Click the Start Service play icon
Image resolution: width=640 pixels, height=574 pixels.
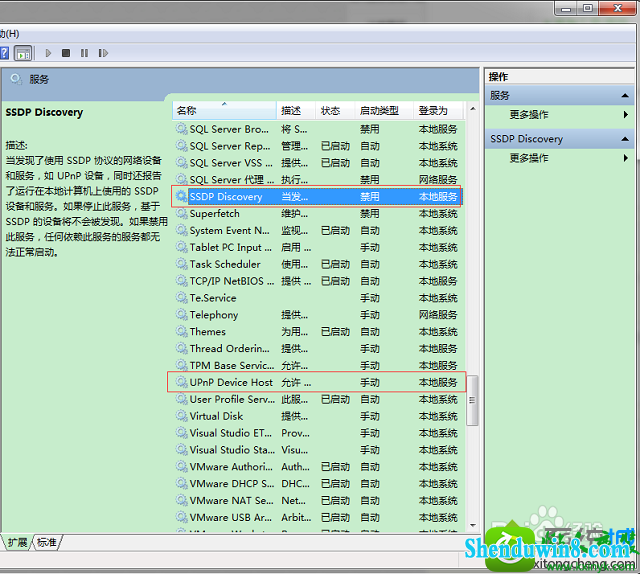48,53
